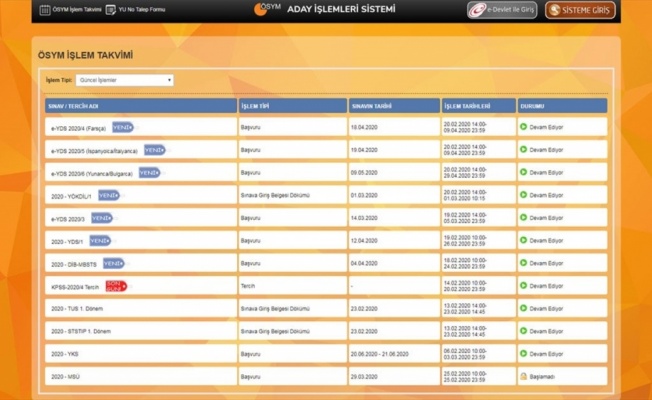Click the ÖSYM logo in header

(x=267, y=9)
